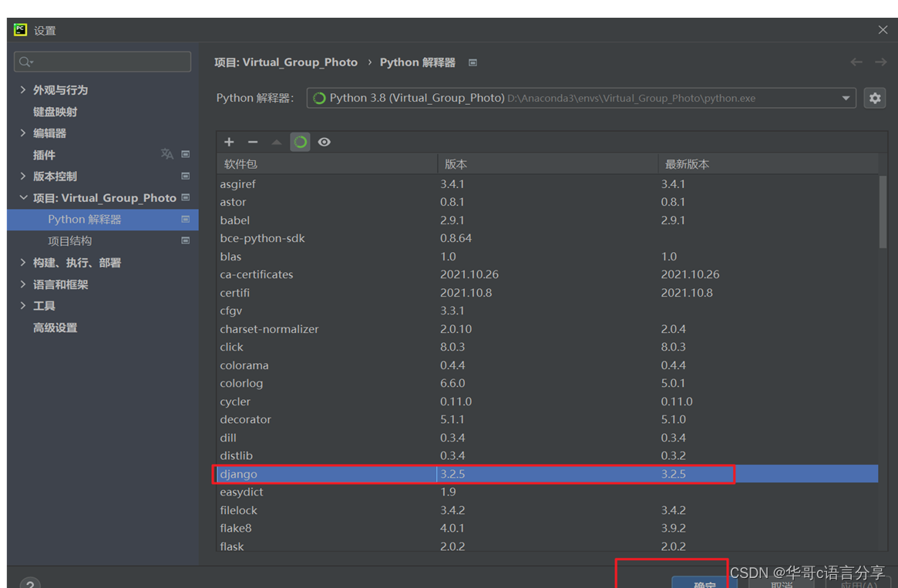This screenshot has width=898, height=588.
Task: Open 项目结构 settings page
Action: pos(70,241)
